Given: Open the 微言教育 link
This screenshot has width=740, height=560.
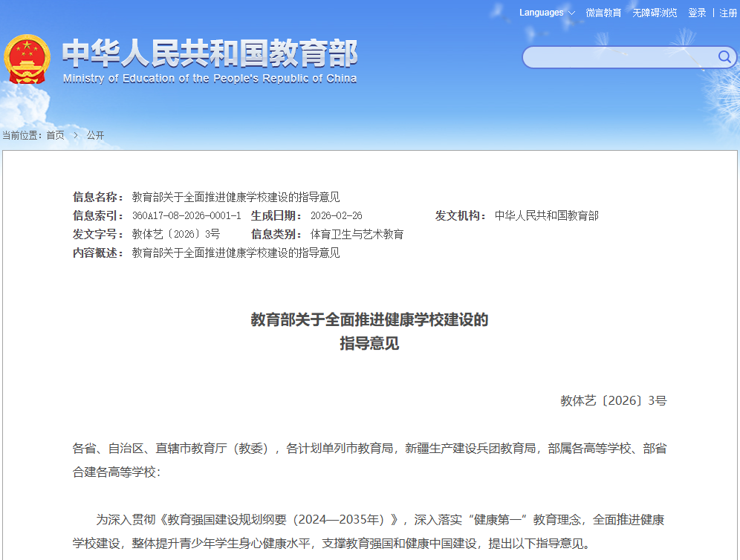Looking at the screenshot, I should 603,13.
